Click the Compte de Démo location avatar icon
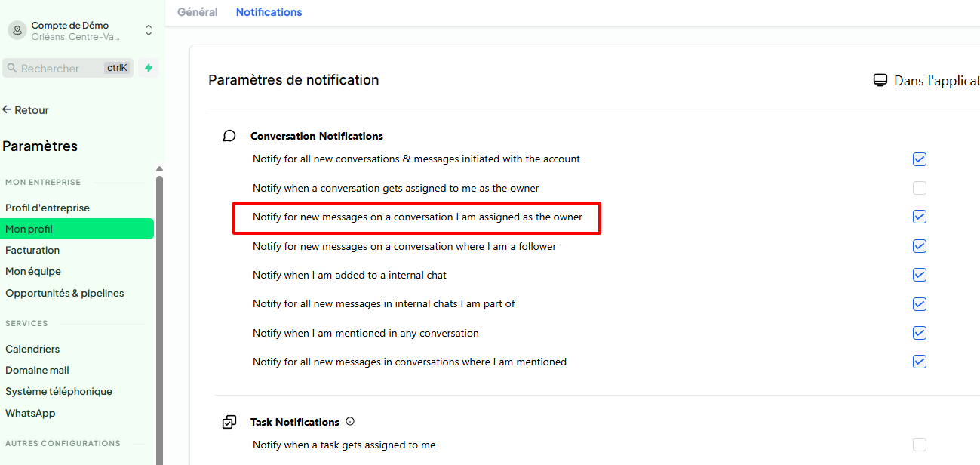 tap(17, 30)
